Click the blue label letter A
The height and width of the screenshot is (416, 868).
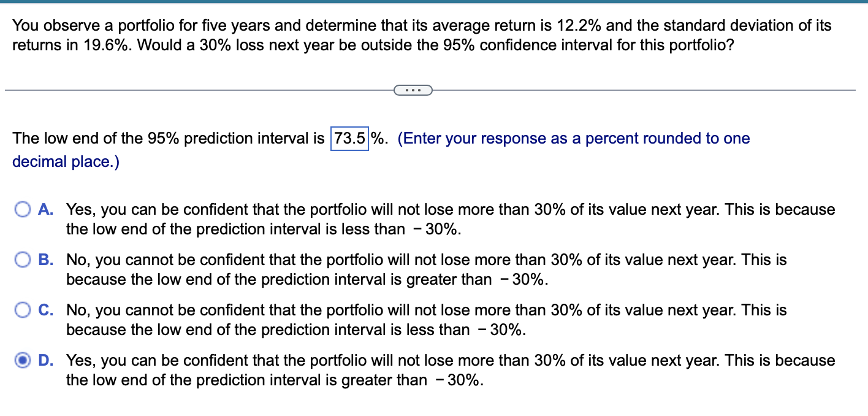(44, 209)
